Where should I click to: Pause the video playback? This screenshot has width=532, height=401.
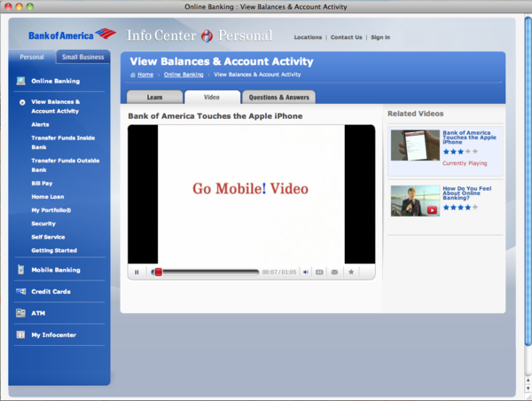(x=137, y=272)
